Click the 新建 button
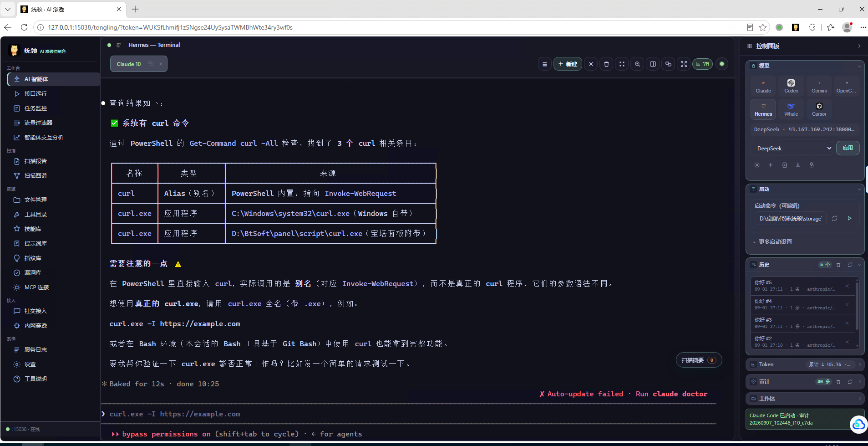The width and height of the screenshot is (868, 446). (568, 64)
